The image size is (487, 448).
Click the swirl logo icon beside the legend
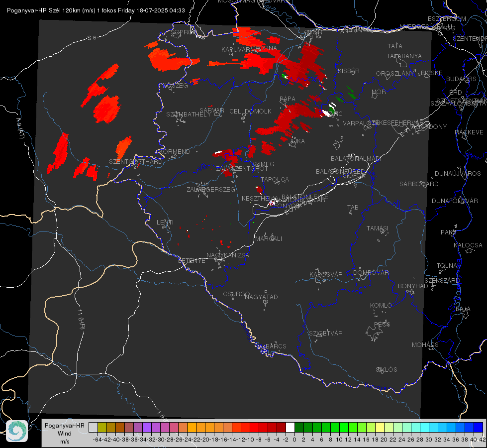pyautogui.click(x=17, y=431)
